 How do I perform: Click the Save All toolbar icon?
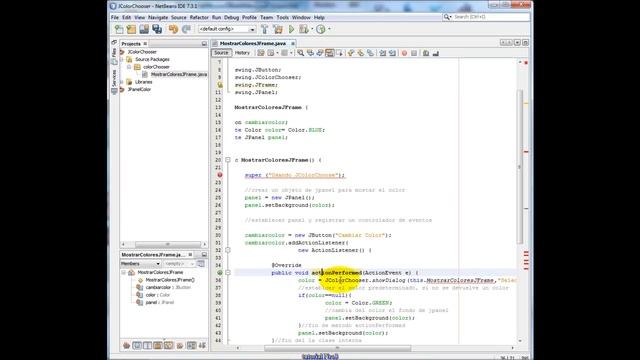(x=157, y=29)
